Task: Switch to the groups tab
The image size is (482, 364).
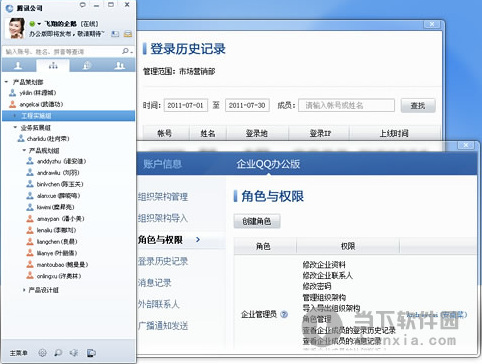Action: pyautogui.click(x=119, y=65)
